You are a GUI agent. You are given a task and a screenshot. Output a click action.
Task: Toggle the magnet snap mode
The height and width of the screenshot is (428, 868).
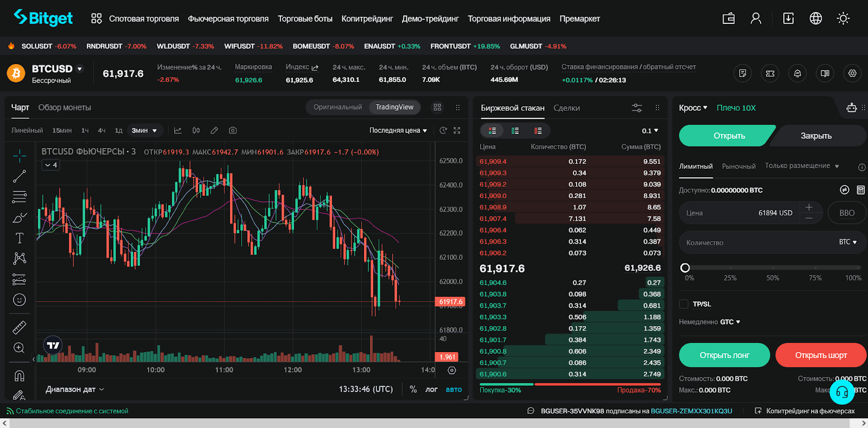point(20,375)
